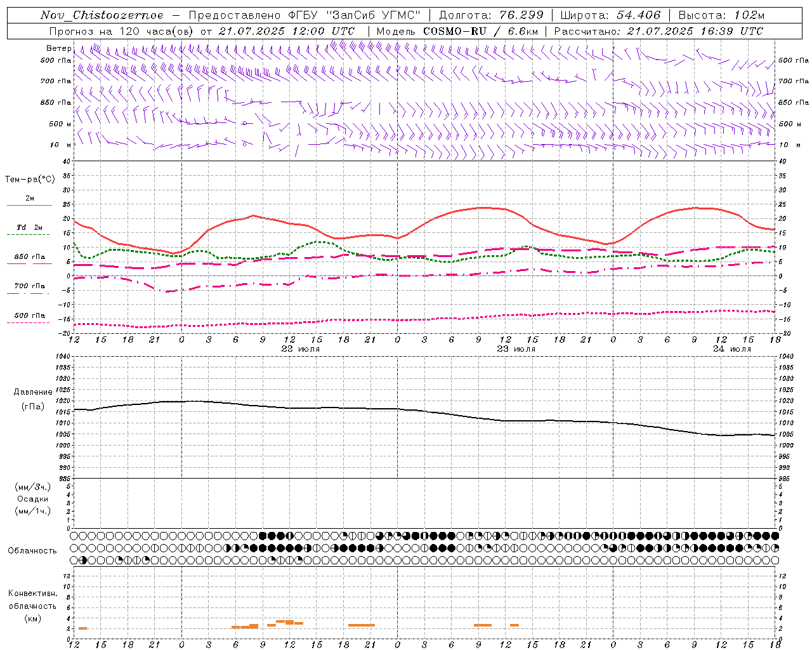Click the Высота: 102м value
The width and height of the screenshot is (812, 650).
pos(721,15)
